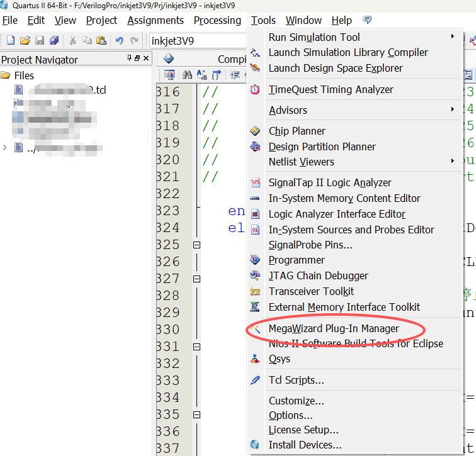476x456 pixels.
Task: Open Qsys from Tools menu
Action: click(x=280, y=359)
